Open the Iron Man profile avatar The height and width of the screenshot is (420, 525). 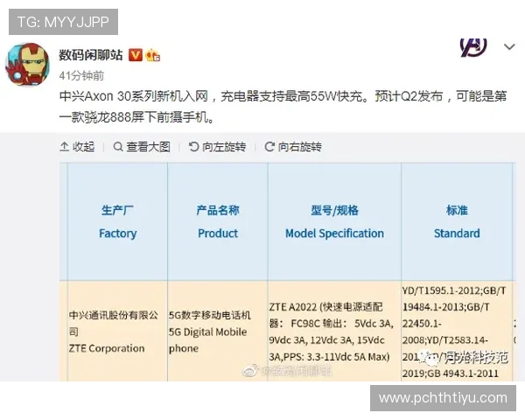[x=27, y=64]
